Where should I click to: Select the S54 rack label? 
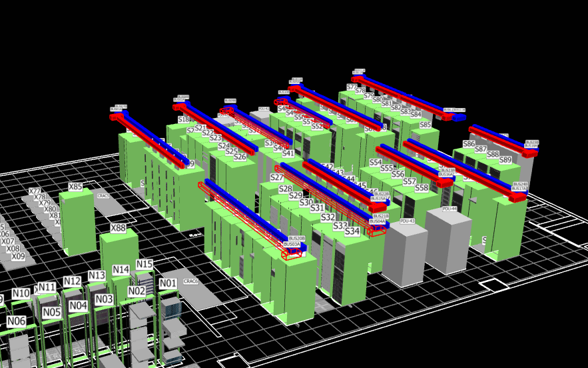(376, 163)
